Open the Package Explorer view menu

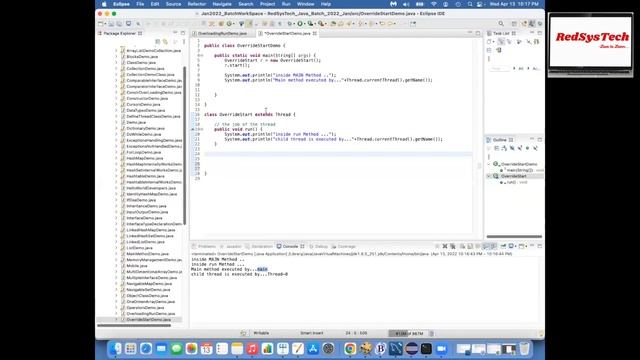coord(184,42)
